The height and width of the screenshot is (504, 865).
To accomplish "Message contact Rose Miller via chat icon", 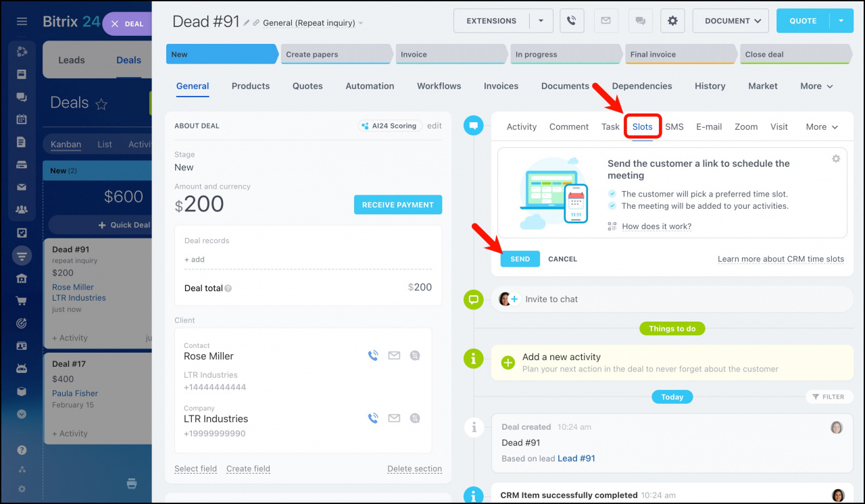I will point(415,355).
